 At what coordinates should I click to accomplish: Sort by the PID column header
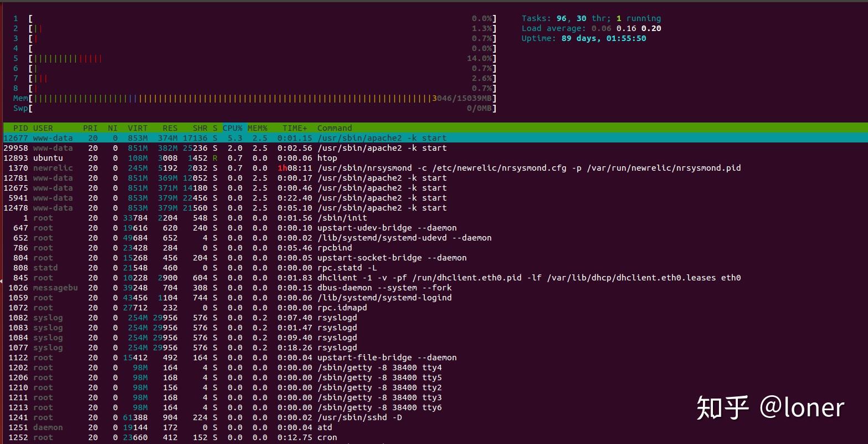[20, 128]
